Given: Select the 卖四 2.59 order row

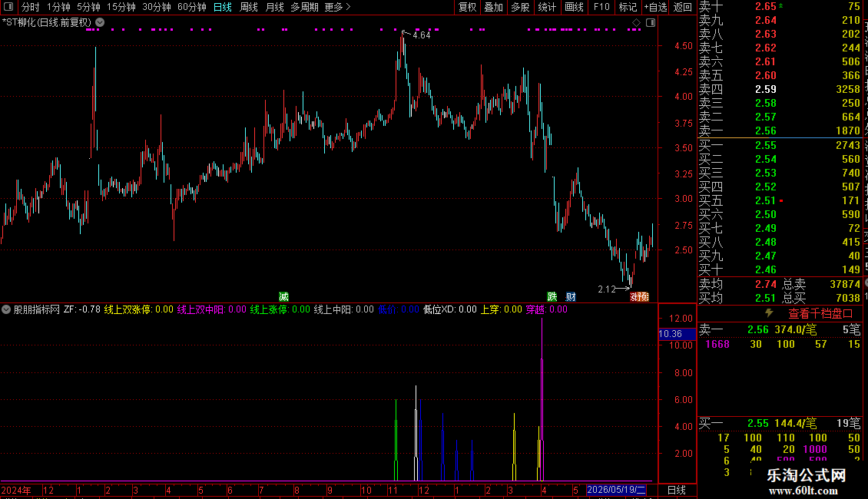Looking at the screenshot, I should point(780,89).
